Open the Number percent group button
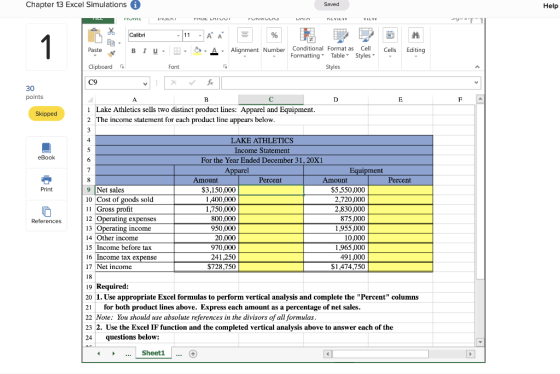This screenshot has width=560, height=374. [x=274, y=42]
